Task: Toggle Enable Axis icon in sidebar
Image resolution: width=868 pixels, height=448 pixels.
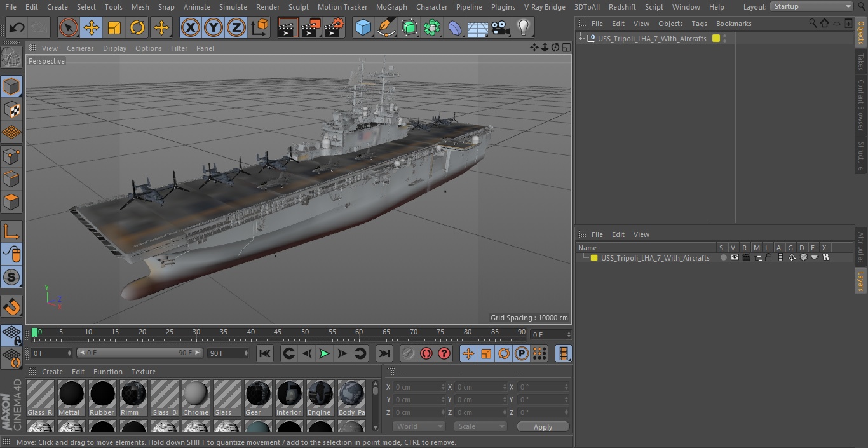Action: pos(11,231)
